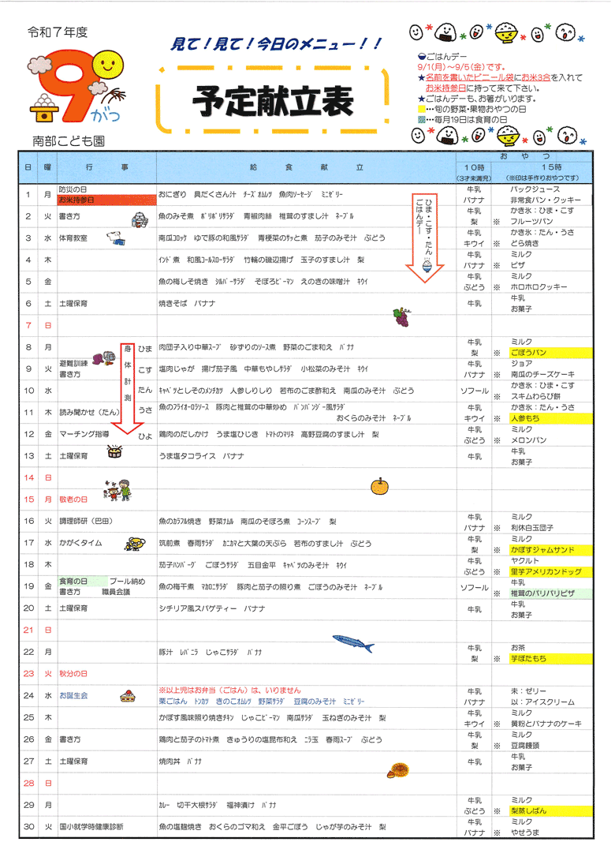
Task: Click the 豆腐饅頭 snack on day 26
Action: coord(525,746)
